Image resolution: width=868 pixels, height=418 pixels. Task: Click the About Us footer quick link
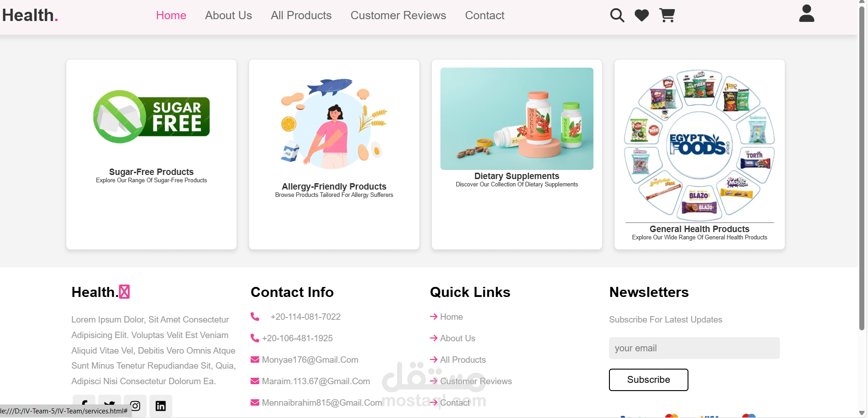coord(457,339)
